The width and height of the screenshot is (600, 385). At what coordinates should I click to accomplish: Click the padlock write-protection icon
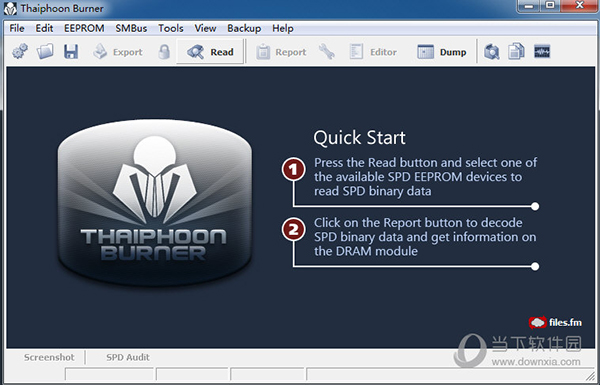pyautogui.click(x=164, y=52)
